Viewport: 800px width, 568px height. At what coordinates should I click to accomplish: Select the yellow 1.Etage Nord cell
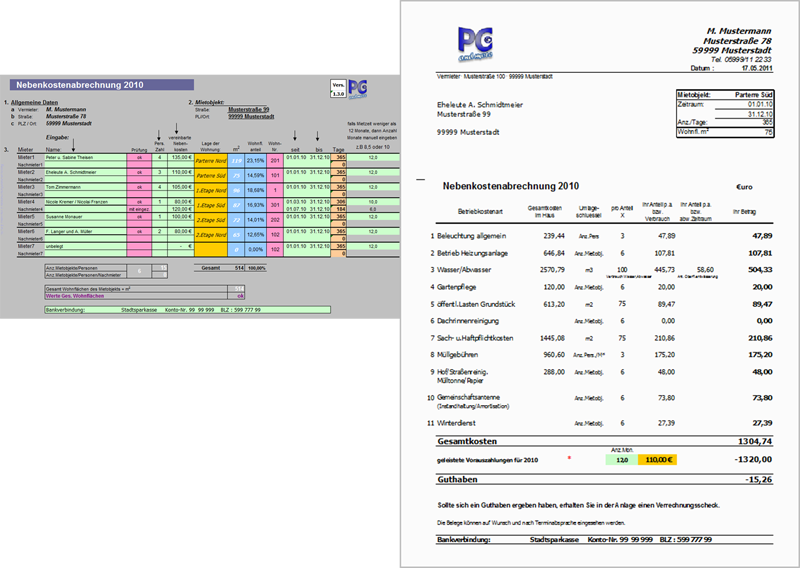point(211,190)
